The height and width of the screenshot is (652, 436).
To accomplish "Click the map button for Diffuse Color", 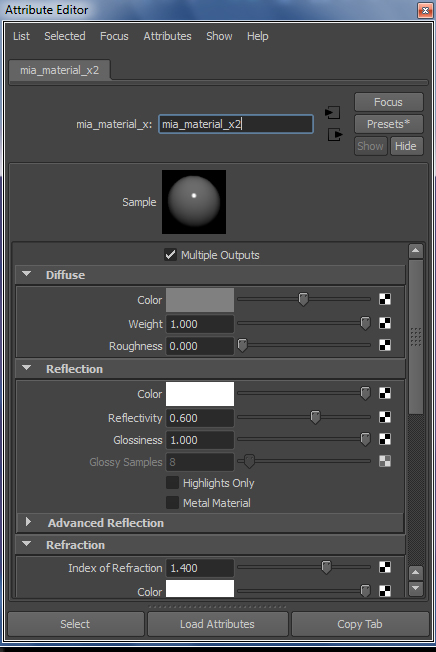I will [x=385, y=299].
